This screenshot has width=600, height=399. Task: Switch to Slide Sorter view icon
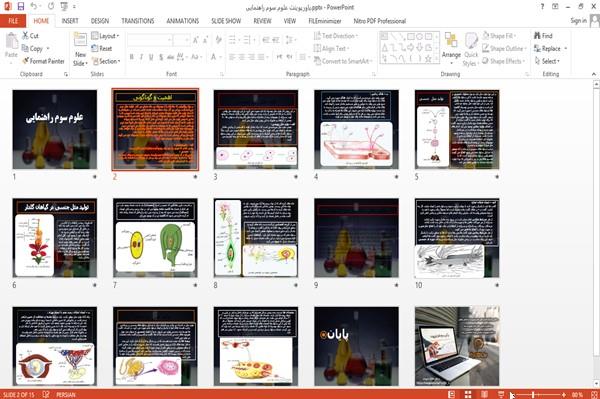468,394
